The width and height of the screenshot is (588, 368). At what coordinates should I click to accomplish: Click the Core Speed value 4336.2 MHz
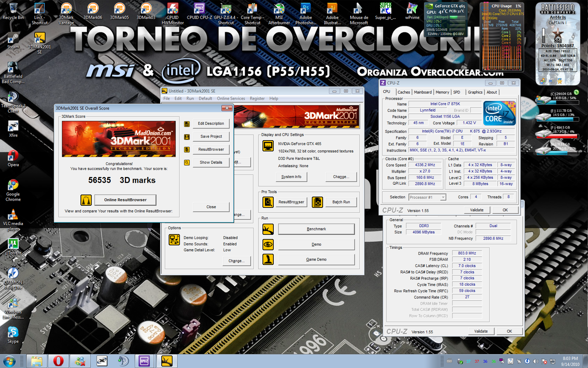point(425,165)
